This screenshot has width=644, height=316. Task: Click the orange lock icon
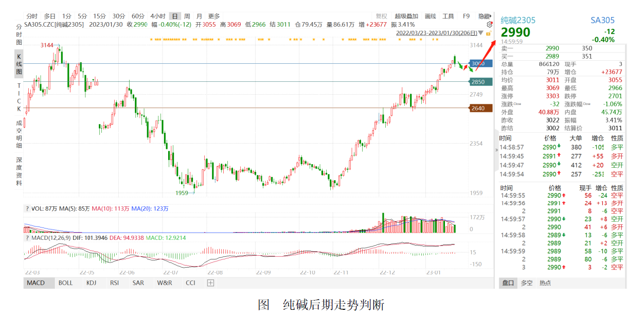tap(488, 33)
